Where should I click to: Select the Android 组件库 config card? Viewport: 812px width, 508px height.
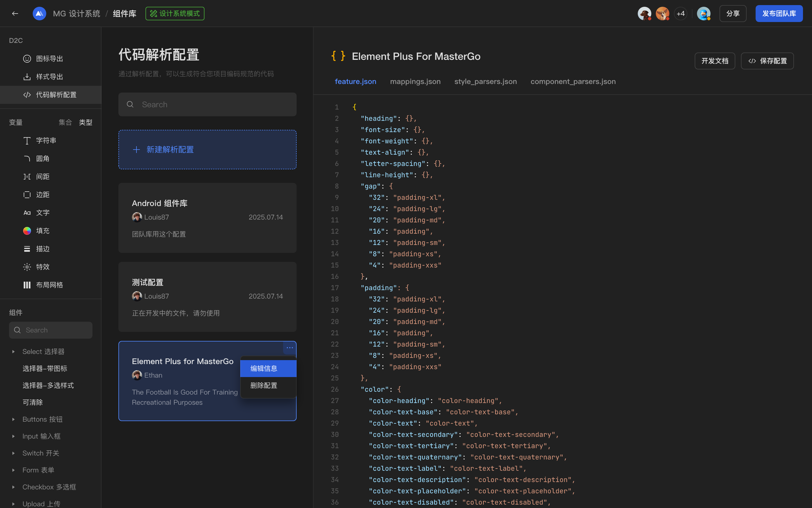click(x=207, y=218)
